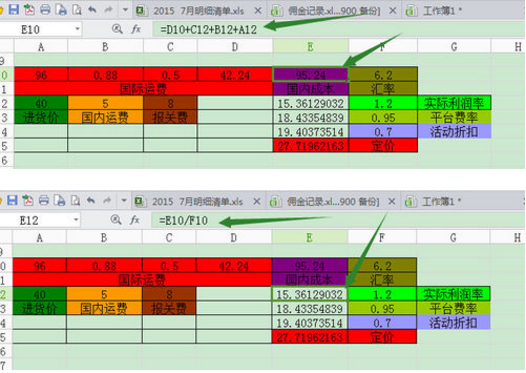
Task: Select cell 18.43354839 in lower screenshot
Action: click(x=309, y=308)
